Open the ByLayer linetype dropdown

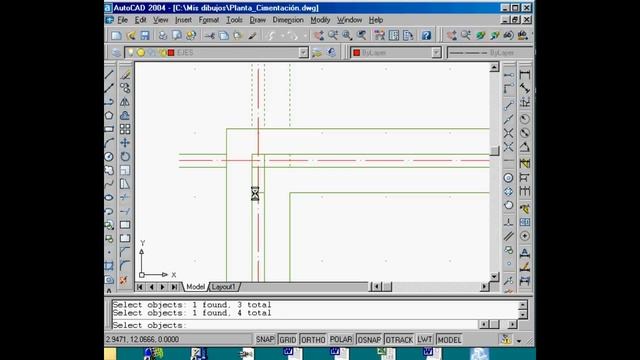click(x=490, y=53)
